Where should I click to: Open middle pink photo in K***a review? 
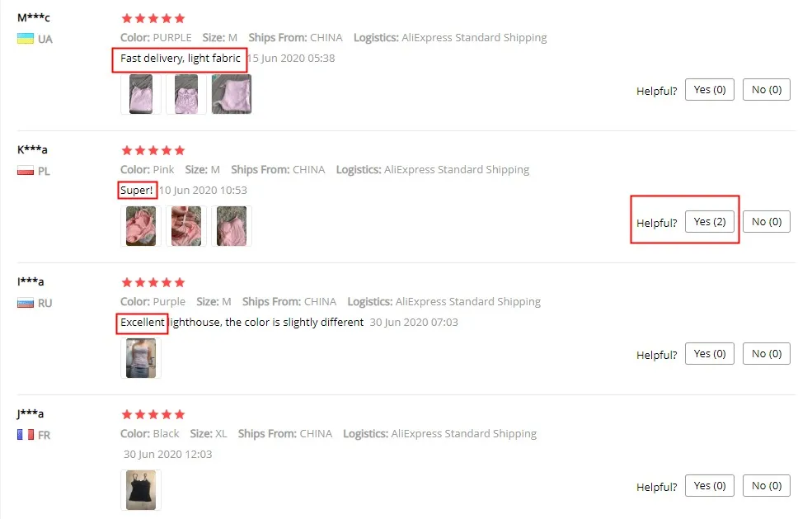coord(186,226)
